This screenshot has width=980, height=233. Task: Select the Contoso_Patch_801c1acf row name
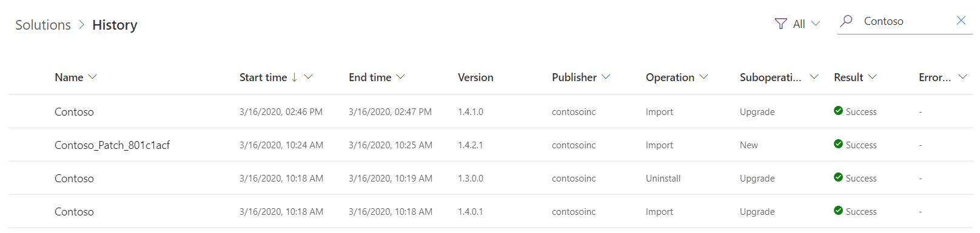pos(112,145)
